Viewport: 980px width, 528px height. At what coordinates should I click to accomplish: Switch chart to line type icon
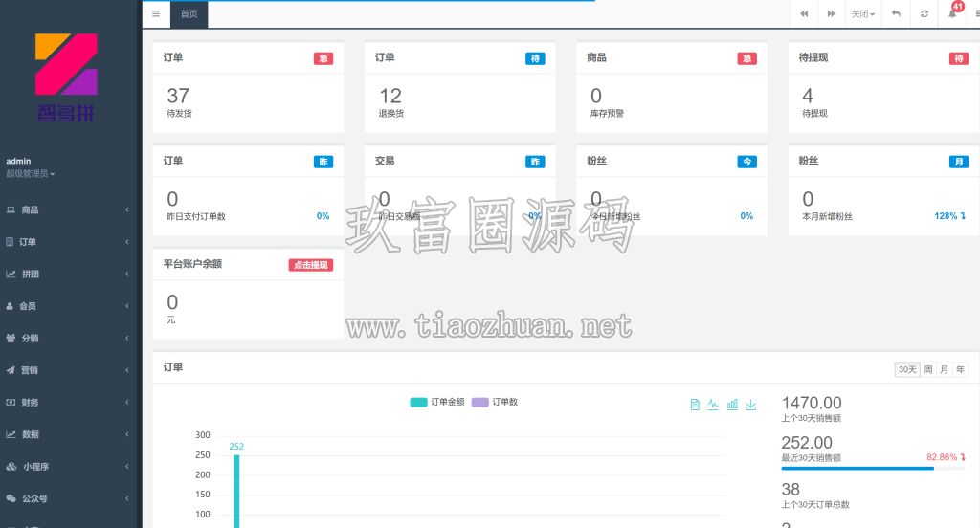[713, 405]
